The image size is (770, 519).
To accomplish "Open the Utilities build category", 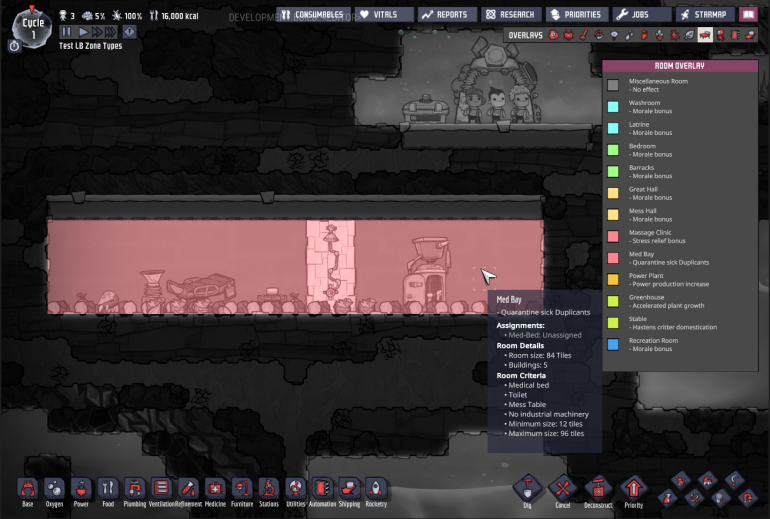I will [x=295, y=489].
